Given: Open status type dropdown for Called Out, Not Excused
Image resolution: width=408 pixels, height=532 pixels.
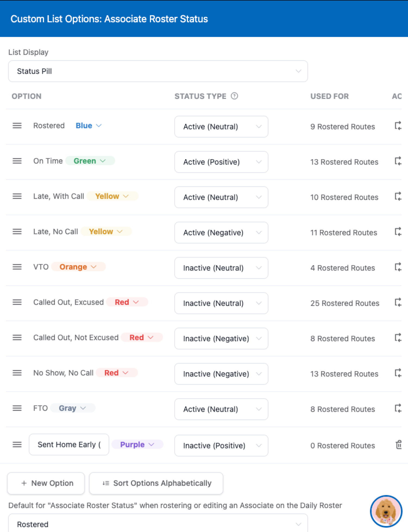Looking at the screenshot, I should (221, 339).
